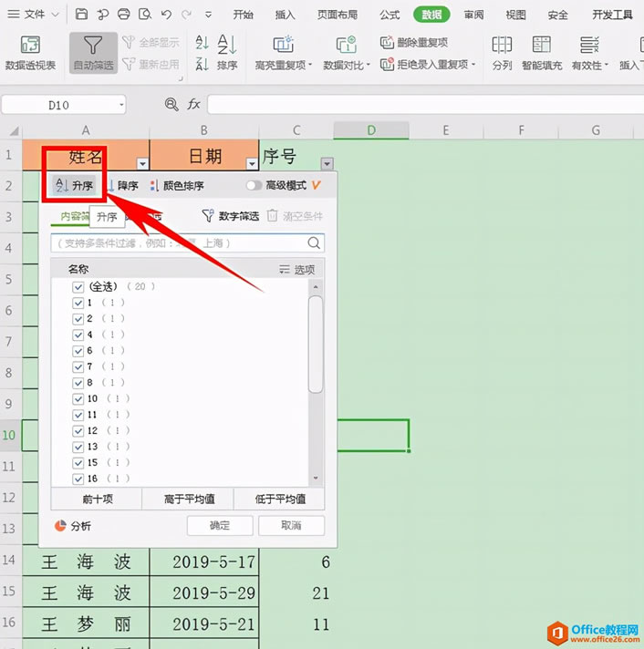Image resolution: width=644 pixels, height=649 pixels.
Task: Click the Print icon in quick toolbar
Action: pyautogui.click(x=124, y=15)
